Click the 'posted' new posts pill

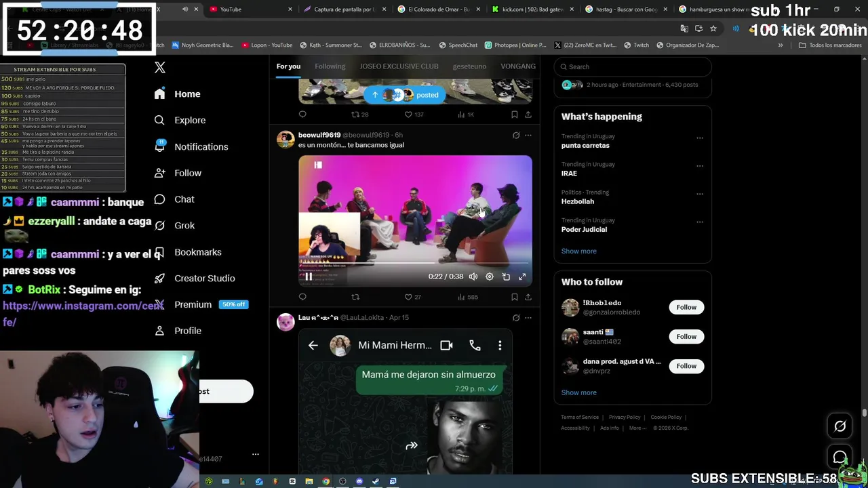pyautogui.click(x=404, y=95)
